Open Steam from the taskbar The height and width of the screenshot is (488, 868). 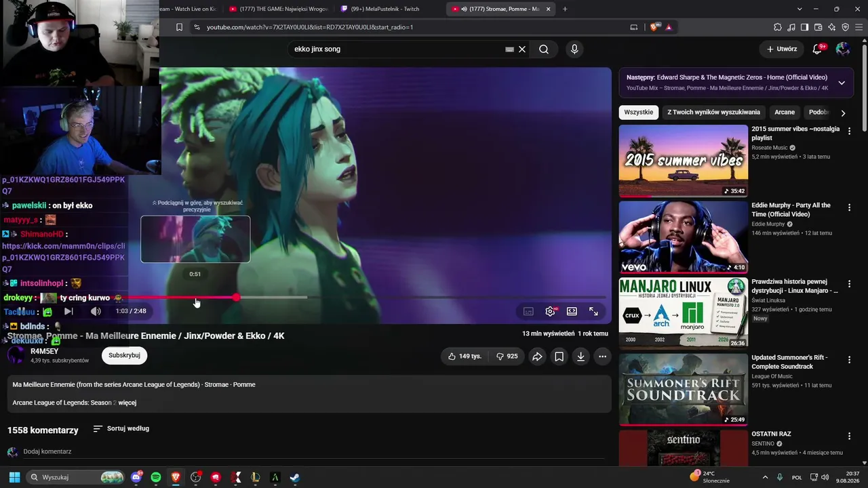[x=295, y=477]
